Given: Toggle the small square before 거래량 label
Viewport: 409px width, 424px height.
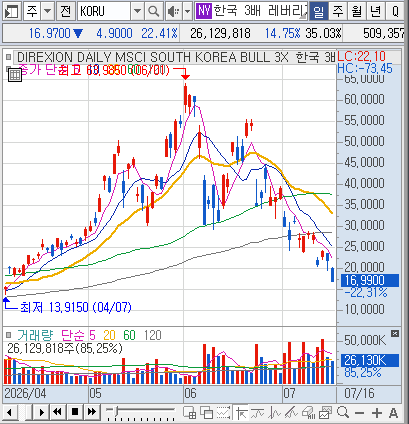Looking at the screenshot, I should 9,335.
